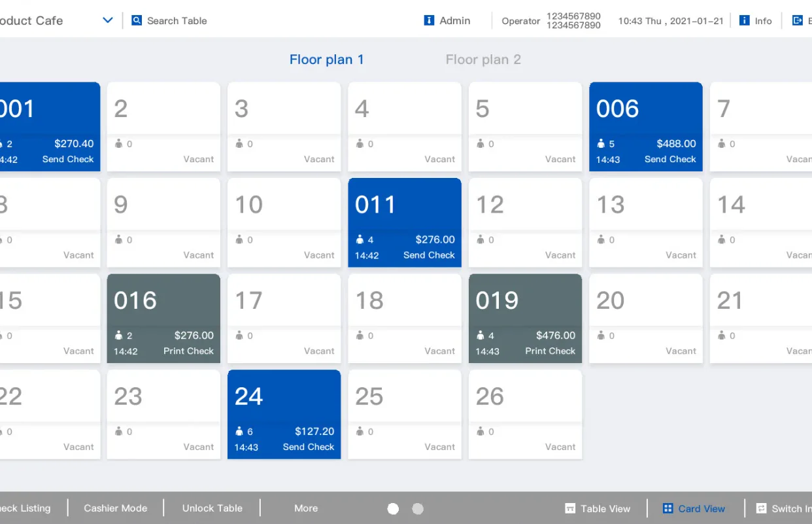Select vacant table 5 card
Screen dimensions: 812x524
(x=525, y=126)
